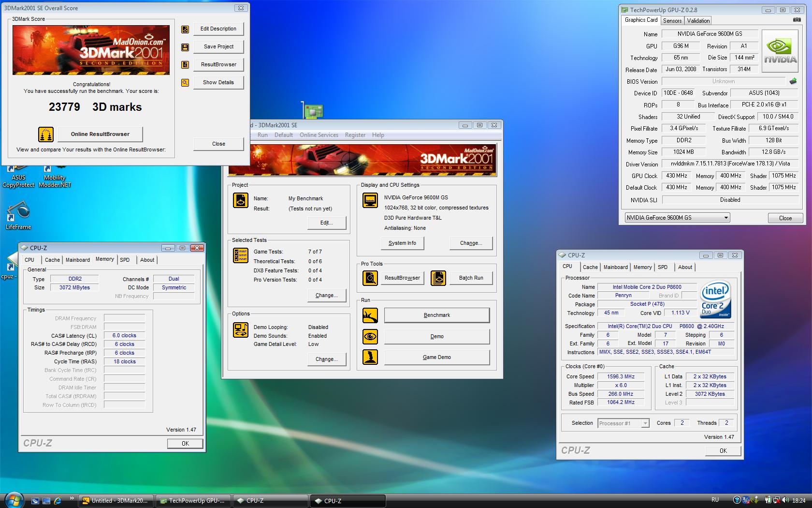Click the ResultBrowser icon in score window
The image size is (812, 508).
tap(185, 65)
